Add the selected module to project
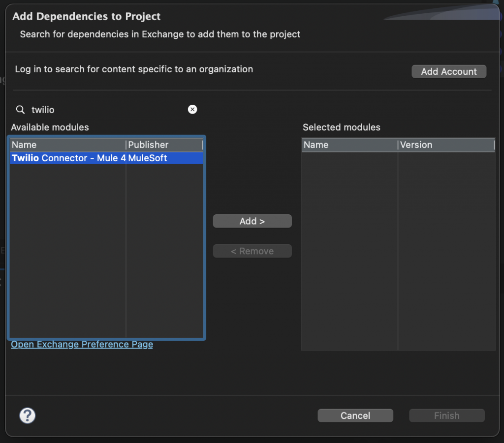 252,221
